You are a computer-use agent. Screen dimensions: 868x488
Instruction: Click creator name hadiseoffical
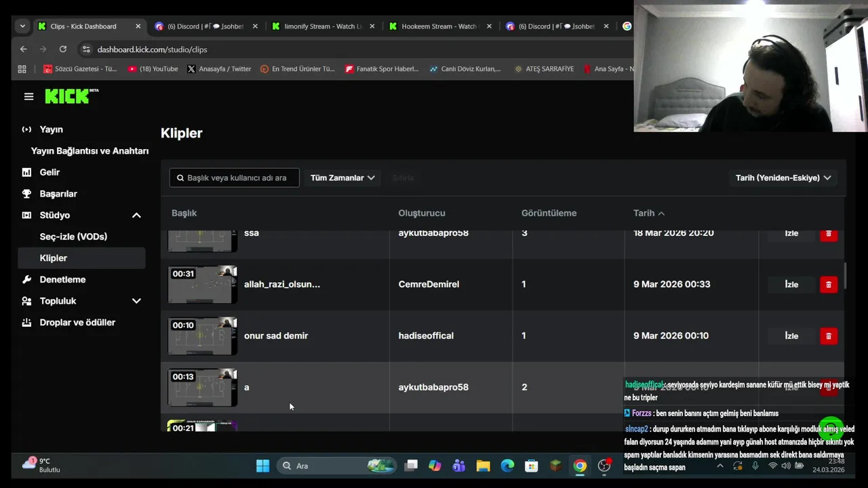[x=426, y=335]
